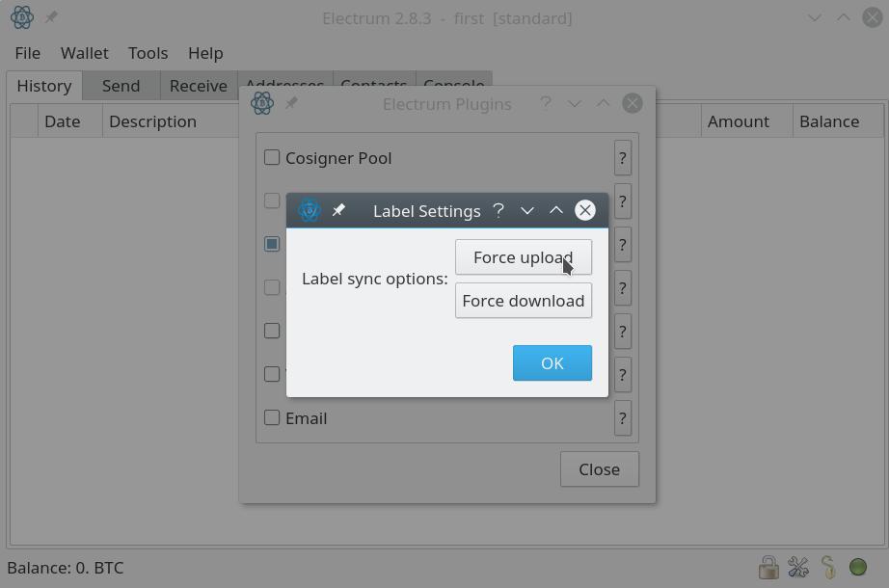Maximize the Electrum Plugins window
The height and width of the screenshot is (588, 889).
[x=603, y=103]
